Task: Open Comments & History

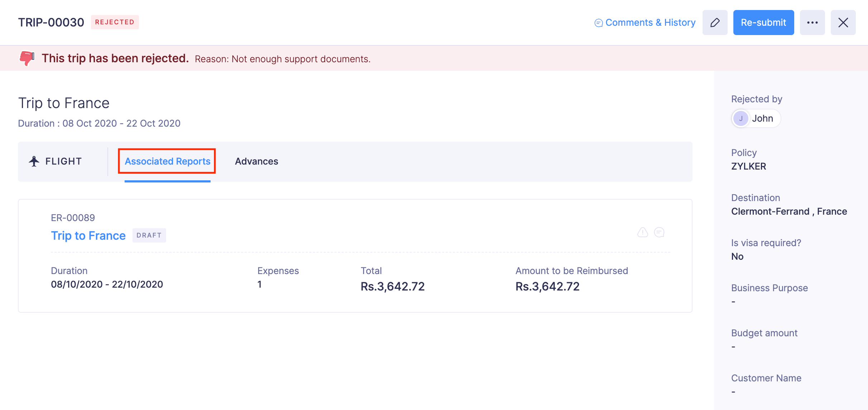Action: [x=650, y=23]
